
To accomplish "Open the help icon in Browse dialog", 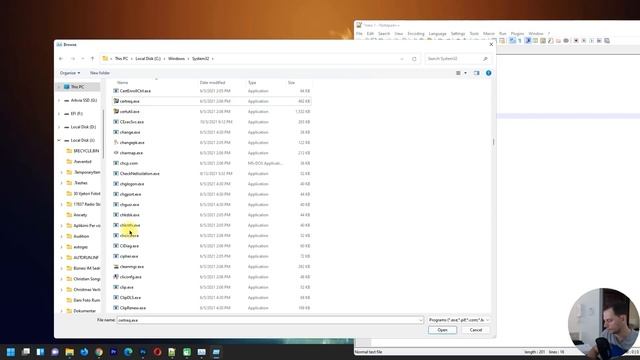I will coord(489,73).
